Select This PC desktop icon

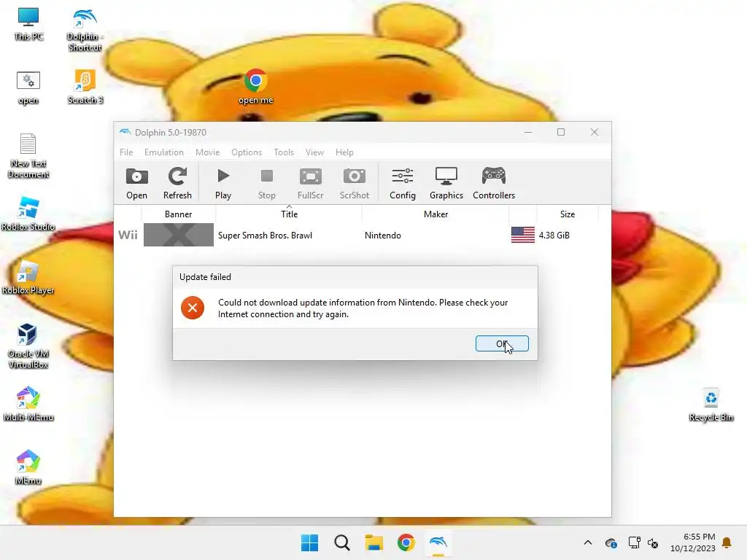(28, 24)
